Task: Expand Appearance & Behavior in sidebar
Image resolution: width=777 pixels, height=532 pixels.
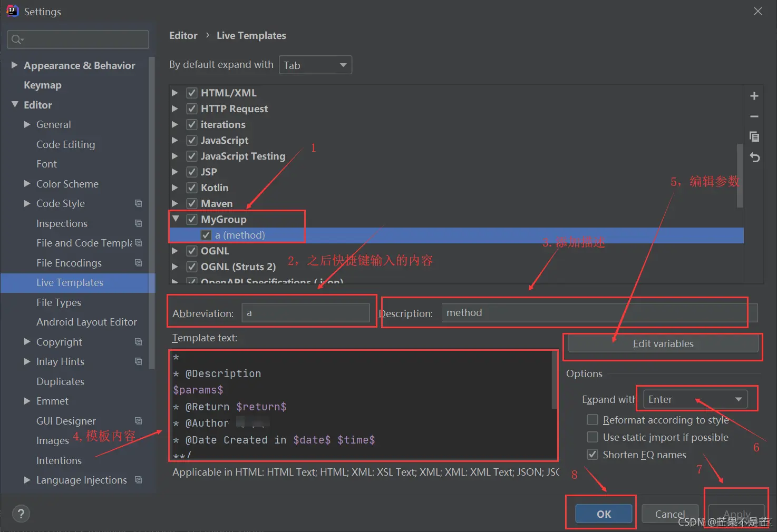Action: (15, 65)
